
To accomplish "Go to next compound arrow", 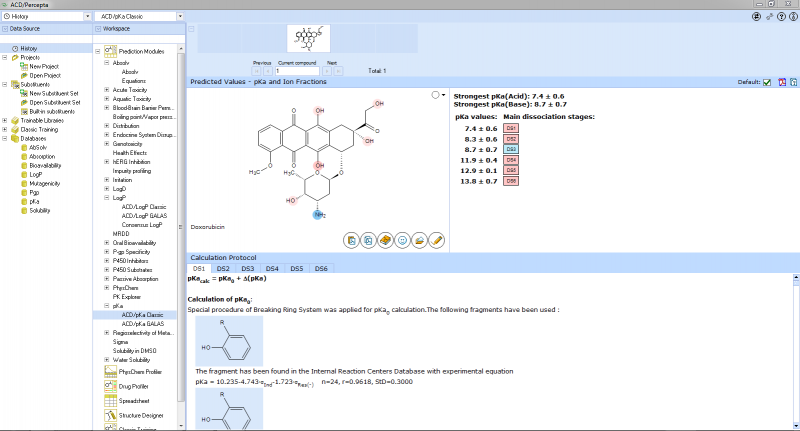I will [327, 71].
